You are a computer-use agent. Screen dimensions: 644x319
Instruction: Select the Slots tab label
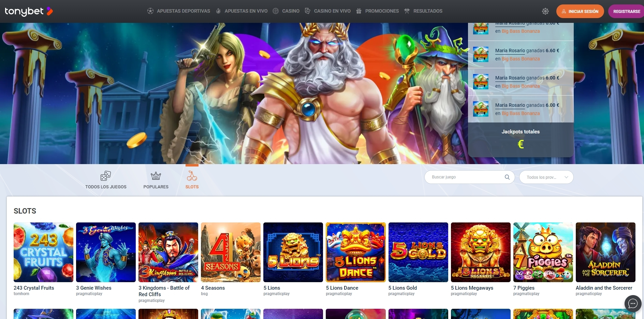[x=192, y=187]
